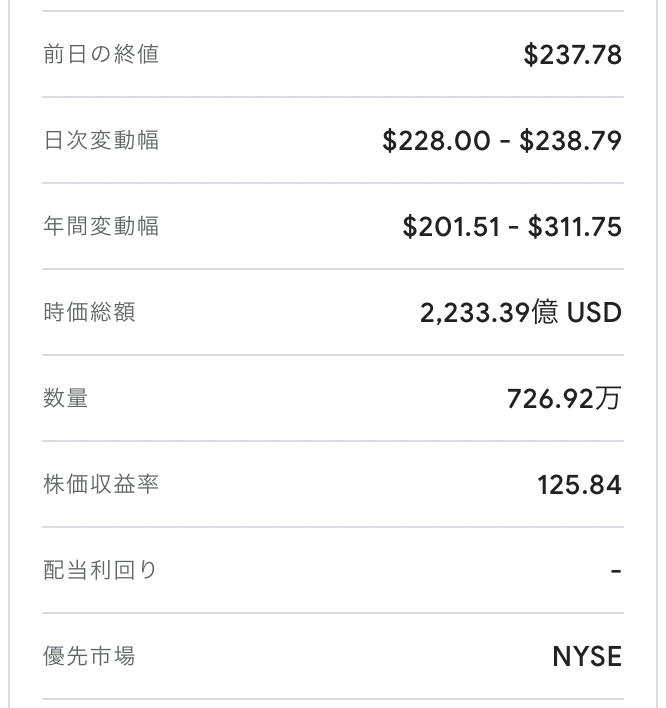Select the dash dividend yield value
The width and height of the screenshot is (666, 708).
(x=616, y=571)
